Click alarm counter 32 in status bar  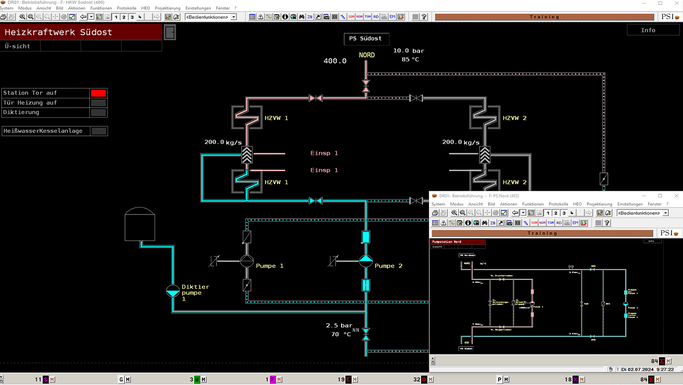417,380
